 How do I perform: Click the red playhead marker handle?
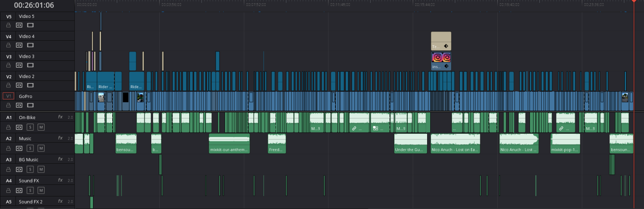click(634, 1)
